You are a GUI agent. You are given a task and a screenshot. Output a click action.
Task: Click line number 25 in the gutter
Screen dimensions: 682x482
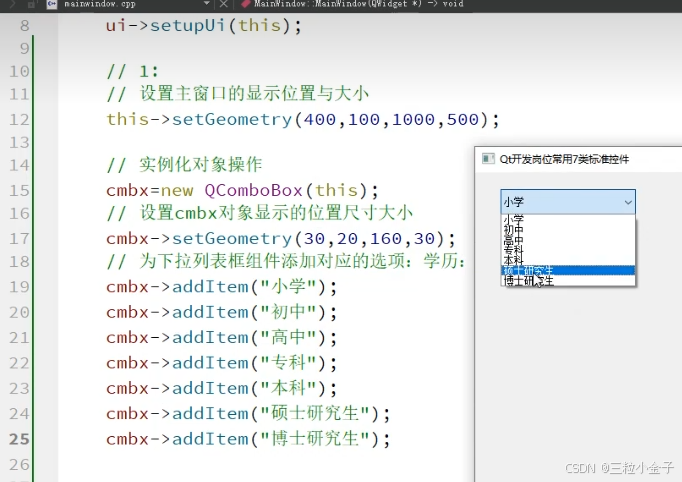pos(19,439)
